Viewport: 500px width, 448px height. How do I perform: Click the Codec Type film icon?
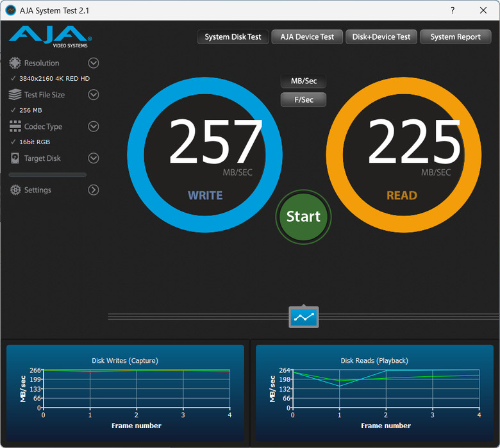(15, 126)
